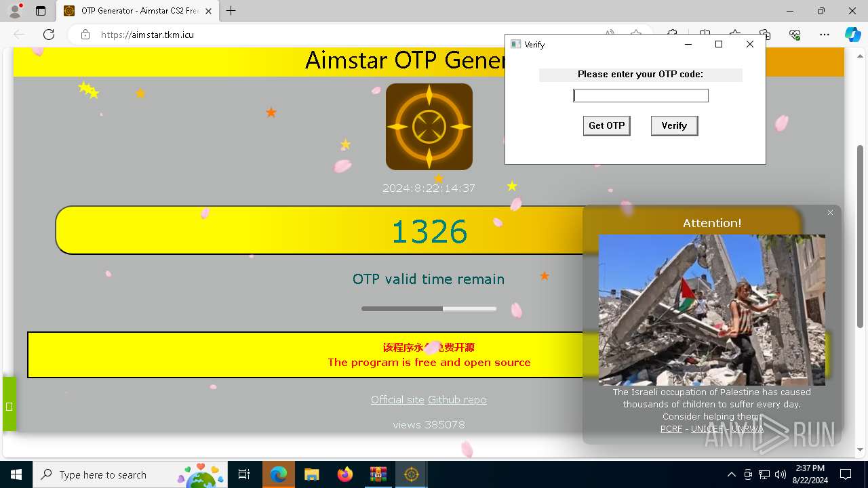The image size is (868, 488).
Task: Open network status tray icon
Action: (764, 474)
